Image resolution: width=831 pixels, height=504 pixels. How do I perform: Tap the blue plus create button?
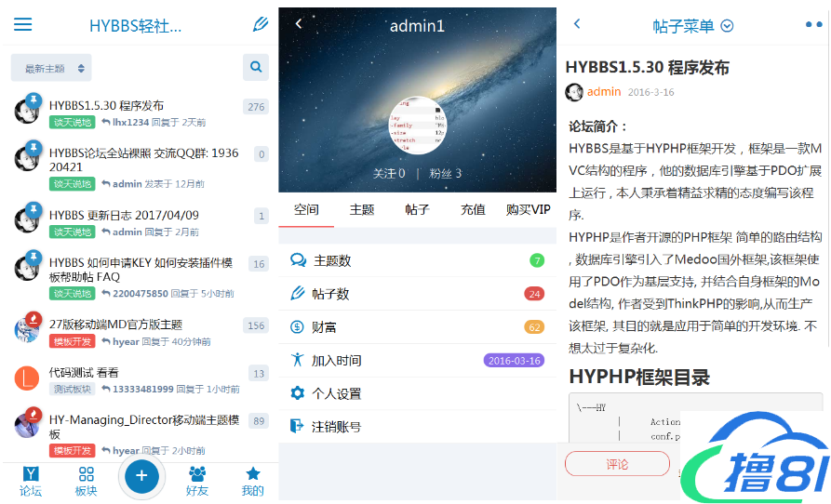point(141,475)
